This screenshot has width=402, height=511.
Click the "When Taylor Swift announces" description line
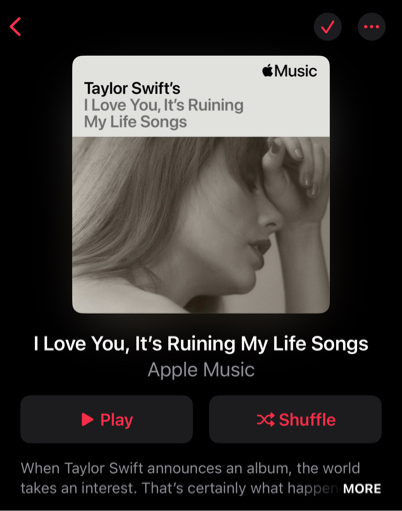tap(190, 468)
